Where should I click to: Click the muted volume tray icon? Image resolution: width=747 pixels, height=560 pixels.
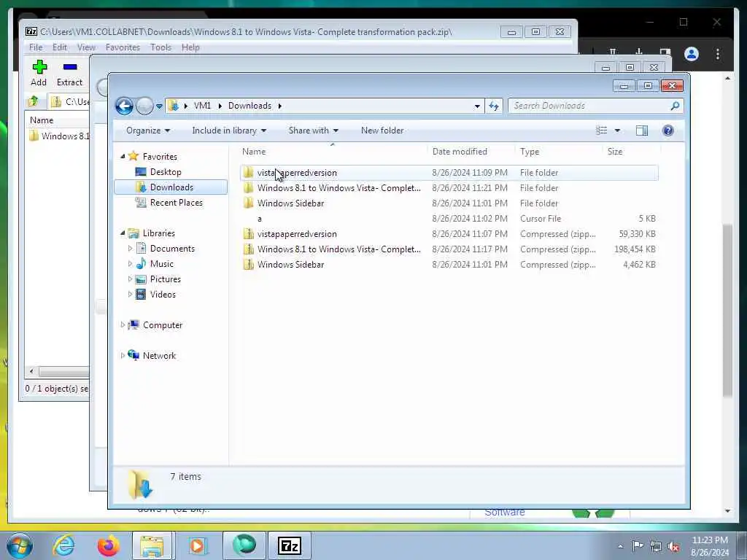(x=673, y=547)
